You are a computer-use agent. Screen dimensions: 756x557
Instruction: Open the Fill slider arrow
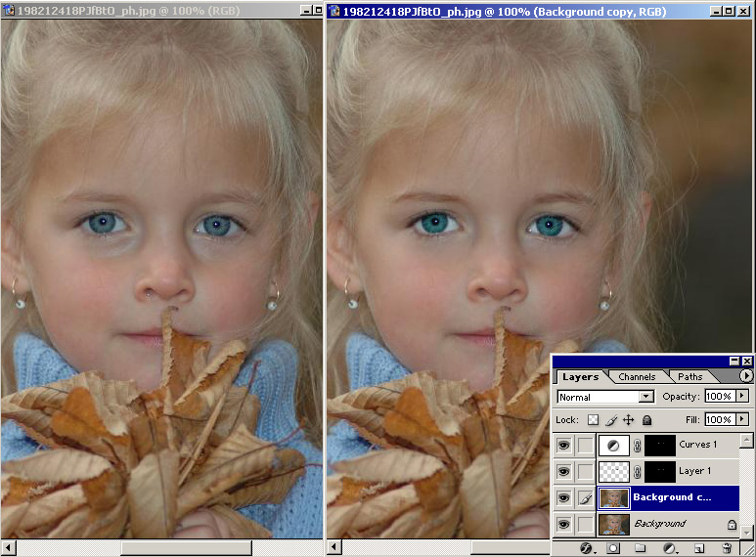(x=742, y=419)
